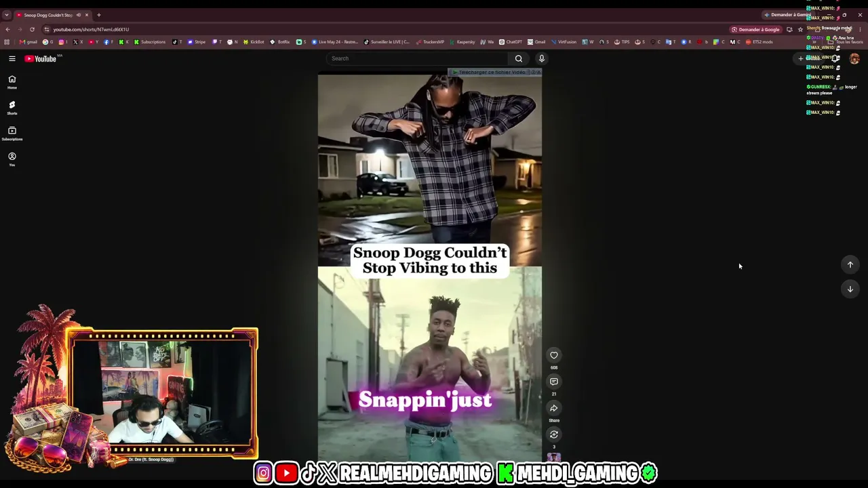
Task: Start voice search with microphone
Action: [541, 58]
